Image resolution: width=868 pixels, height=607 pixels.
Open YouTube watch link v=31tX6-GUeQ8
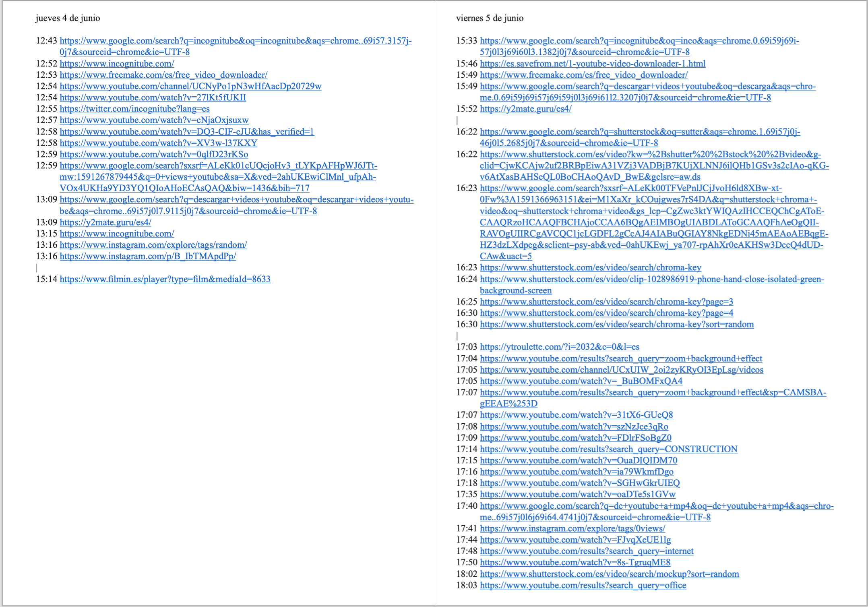577,415
